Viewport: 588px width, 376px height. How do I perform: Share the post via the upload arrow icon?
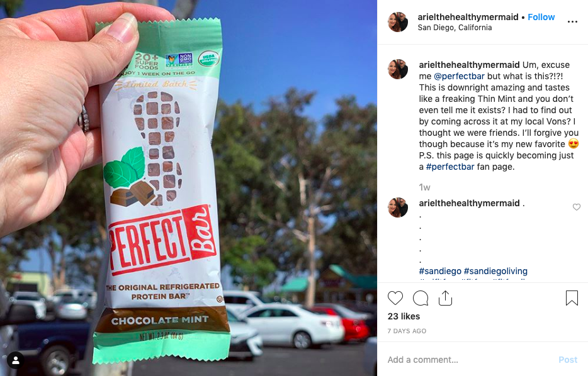pyautogui.click(x=445, y=298)
